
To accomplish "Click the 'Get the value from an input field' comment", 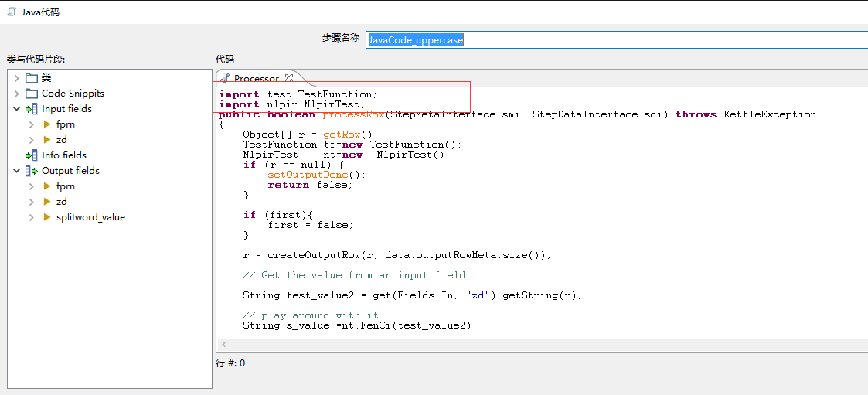I will coord(354,274).
